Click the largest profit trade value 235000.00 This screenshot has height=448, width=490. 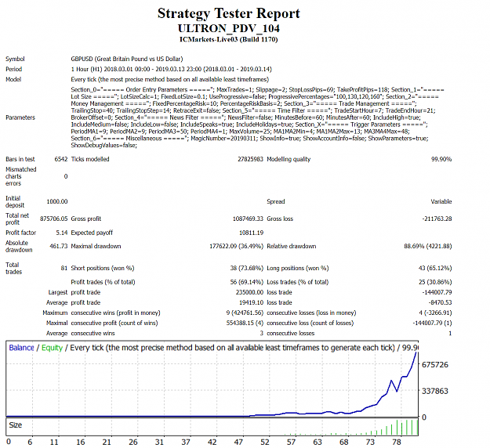click(249, 292)
